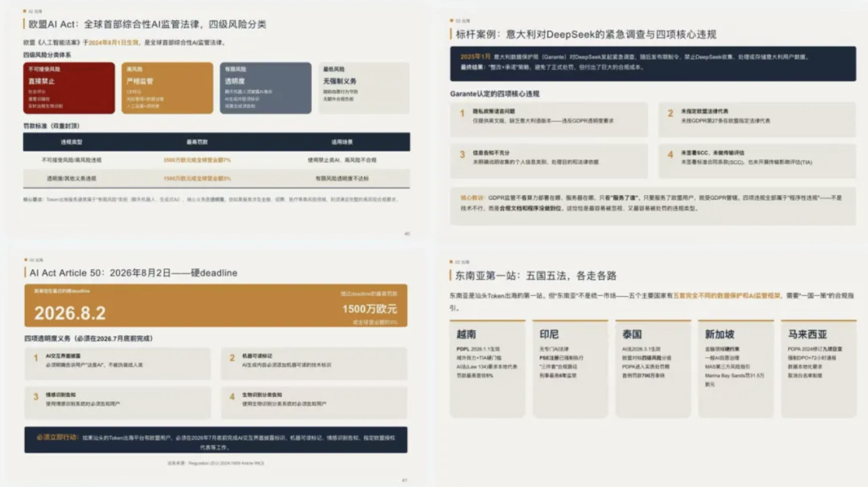This screenshot has width=868, height=487.
Task: Click the '1500万欧元或全球营业额3%' cell
Action: (x=197, y=179)
